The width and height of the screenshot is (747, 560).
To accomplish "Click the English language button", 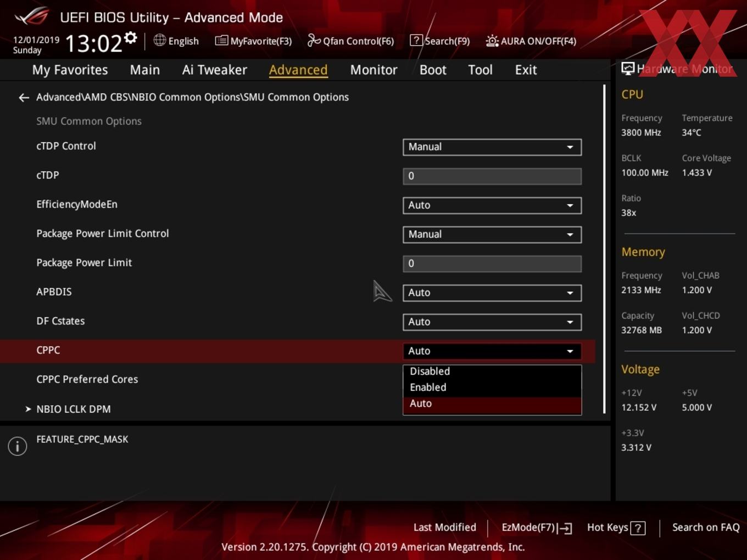I will click(x=176, y=41).
